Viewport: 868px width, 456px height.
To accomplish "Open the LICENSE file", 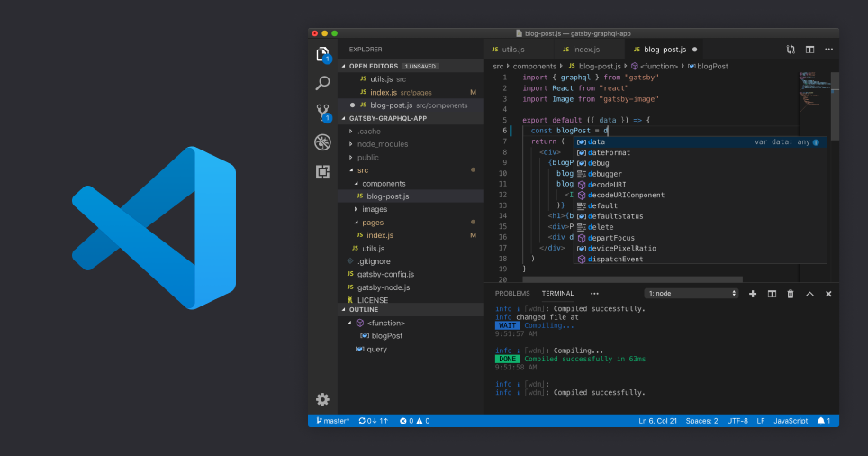I will click(411, 300).
